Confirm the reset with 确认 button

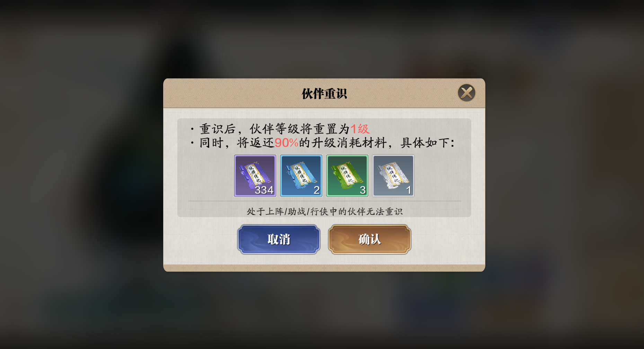(370, 239)
